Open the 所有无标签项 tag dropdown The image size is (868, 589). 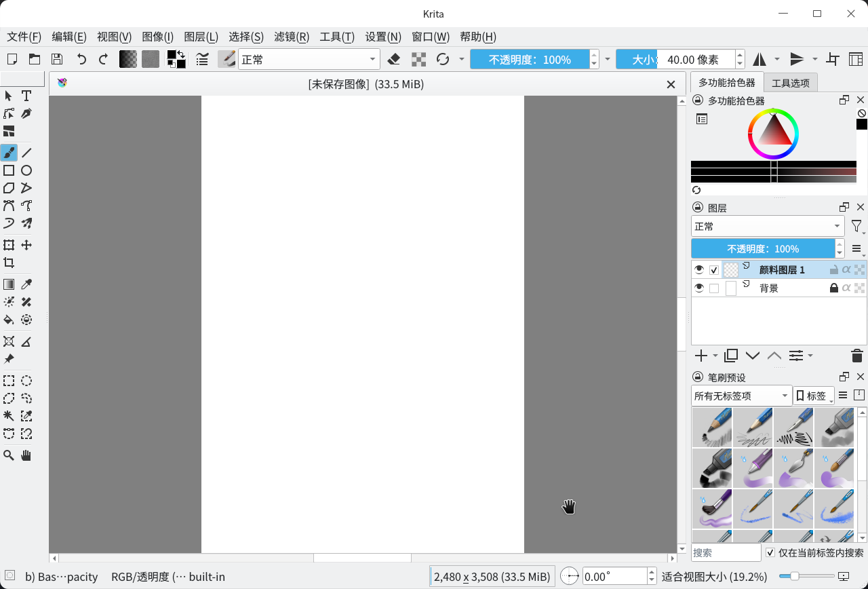741,396
